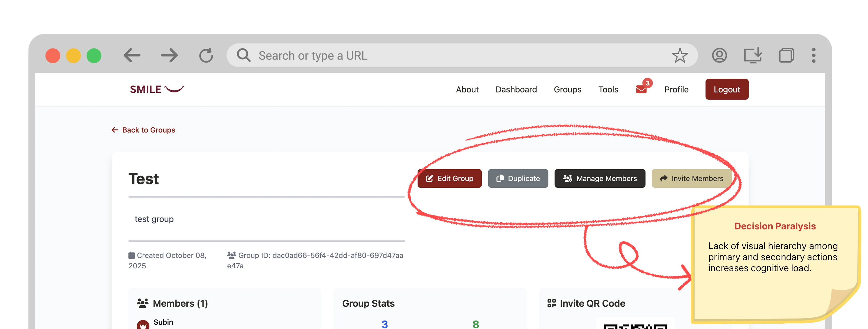Focus the URL search field

click(438, 55)
